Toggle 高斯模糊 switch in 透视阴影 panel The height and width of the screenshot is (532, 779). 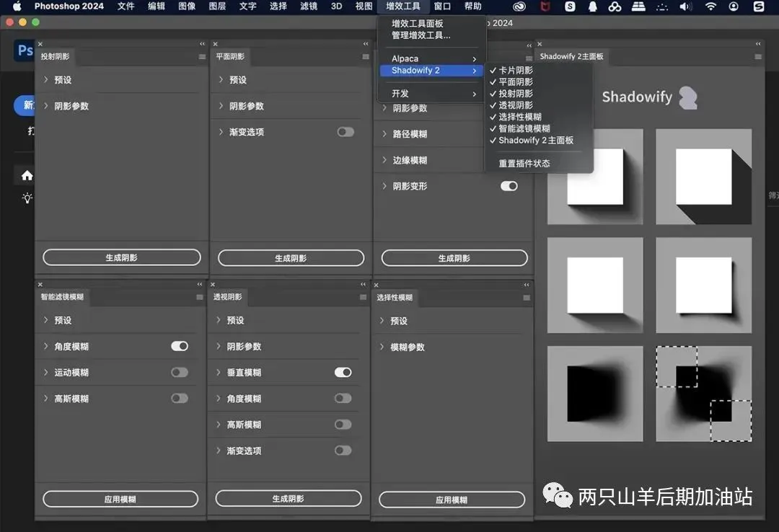coord(343,424)
